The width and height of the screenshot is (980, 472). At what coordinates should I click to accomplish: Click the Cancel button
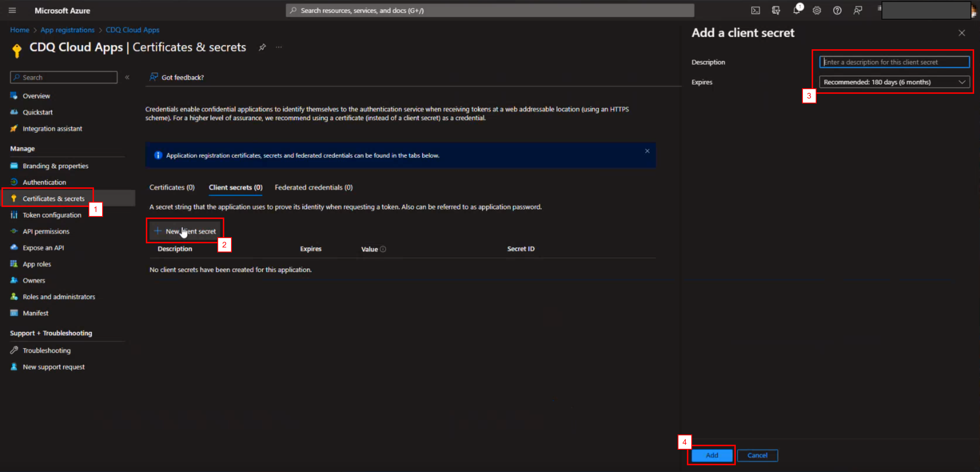tap(757, 455)
